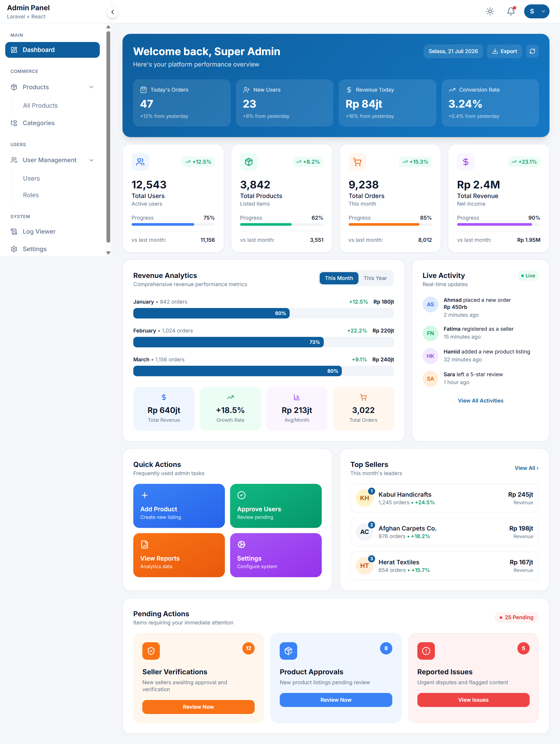Click the AS avatar for Ahmad
The height and width of the screenshot is (744, 560).
coord(430,304)
